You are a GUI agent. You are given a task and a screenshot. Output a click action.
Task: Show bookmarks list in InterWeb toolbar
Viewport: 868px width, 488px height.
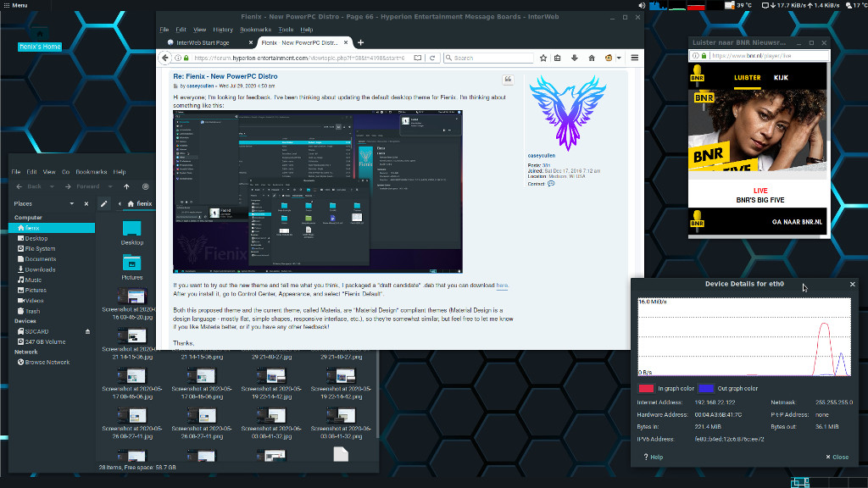(x=558, y=58)
